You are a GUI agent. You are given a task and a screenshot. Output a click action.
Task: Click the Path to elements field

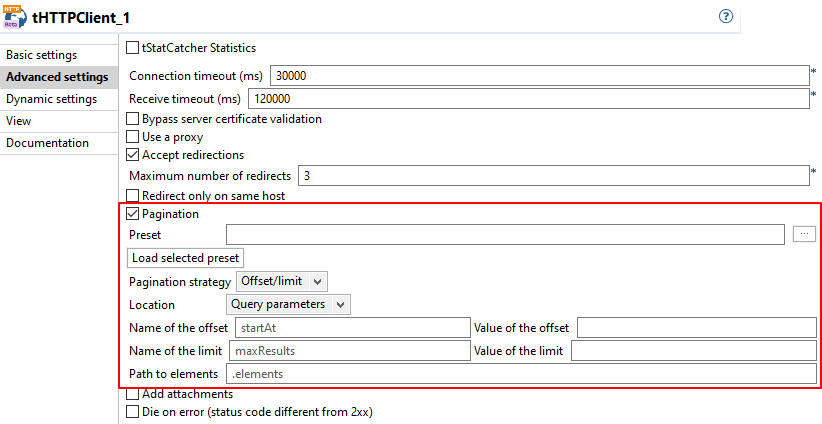click(x=521, y=374)
